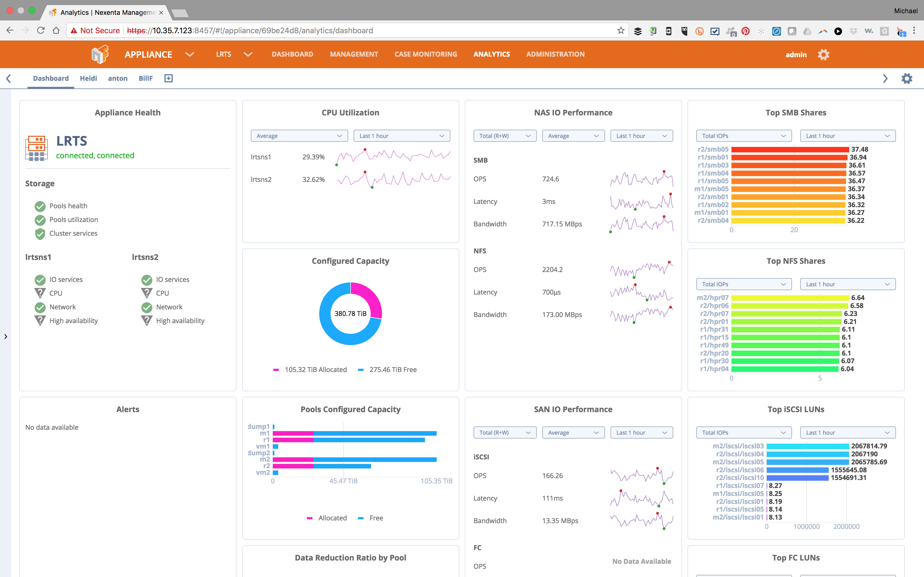This screenshot has width=924, height=577.
Task: Open the Average dropdown in CPU Utilization
Action: 299,135
